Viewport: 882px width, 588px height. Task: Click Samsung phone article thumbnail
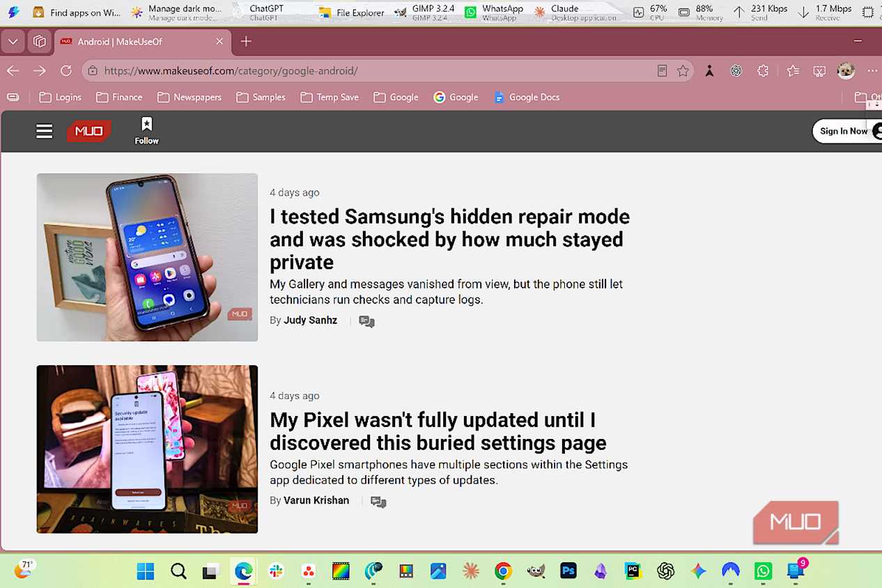(x=147, y=257)
